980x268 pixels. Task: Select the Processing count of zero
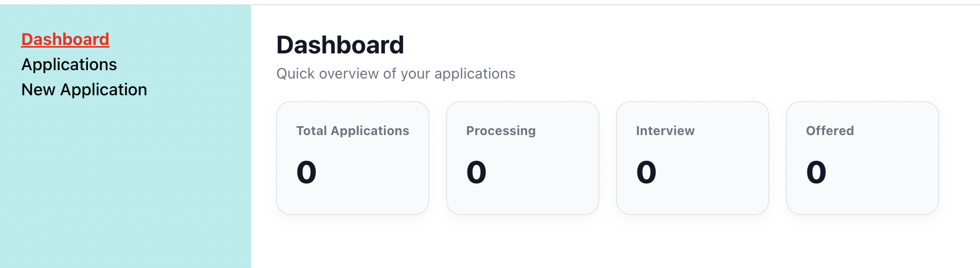476,172
